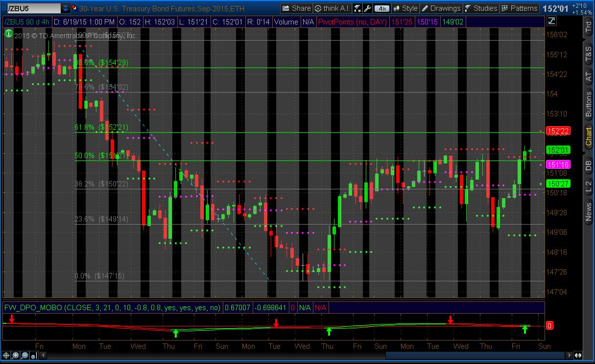Open the AT side tab
Image resolution: width=595 pixels, height=364 pixels.
tap(588, 77)
